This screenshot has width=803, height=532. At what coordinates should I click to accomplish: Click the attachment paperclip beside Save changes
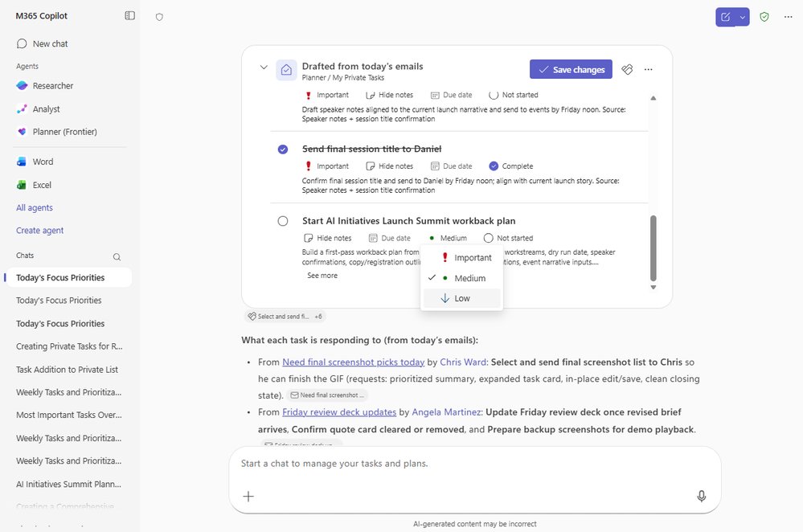[627, 69]
